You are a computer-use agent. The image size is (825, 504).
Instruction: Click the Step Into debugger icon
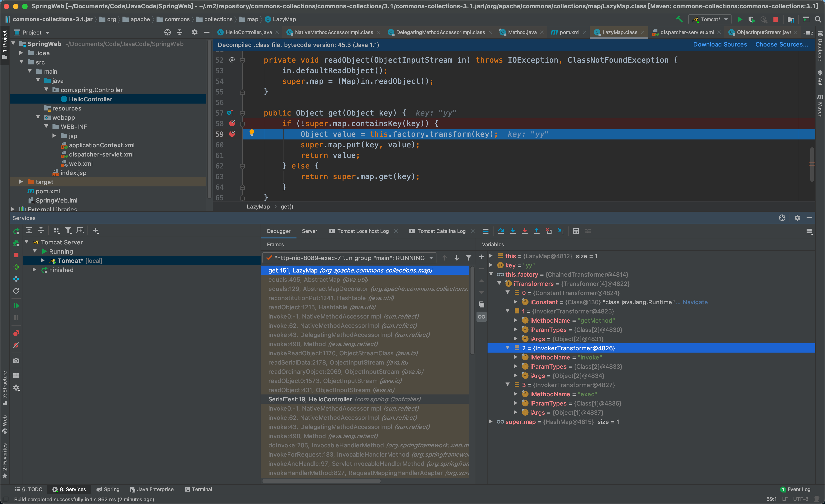point(513,231)
